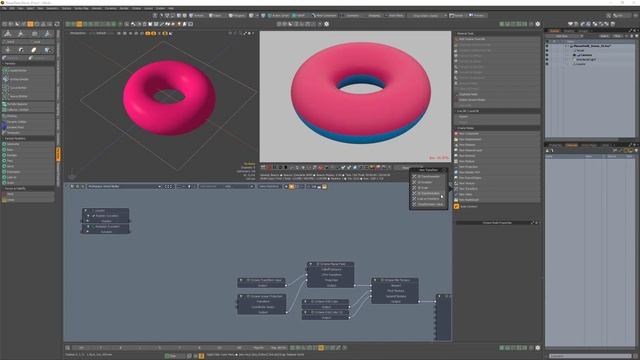
Task: Collapse the Locator node in the node editor
Action: point(85,211)
